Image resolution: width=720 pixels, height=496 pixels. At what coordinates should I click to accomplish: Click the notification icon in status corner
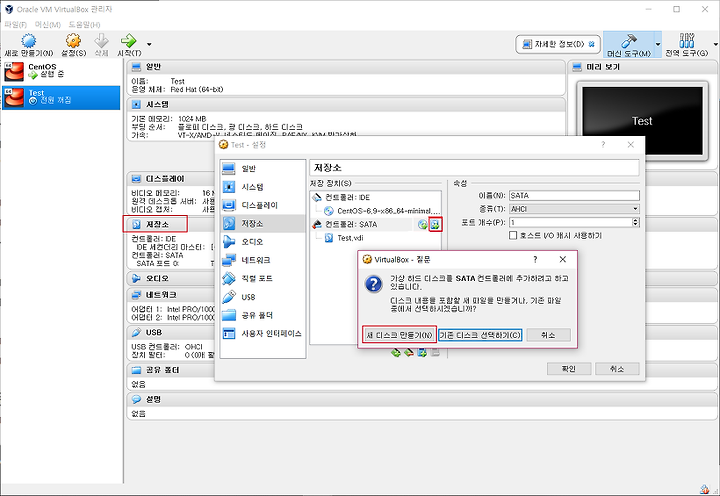click(x=704, y=490)
